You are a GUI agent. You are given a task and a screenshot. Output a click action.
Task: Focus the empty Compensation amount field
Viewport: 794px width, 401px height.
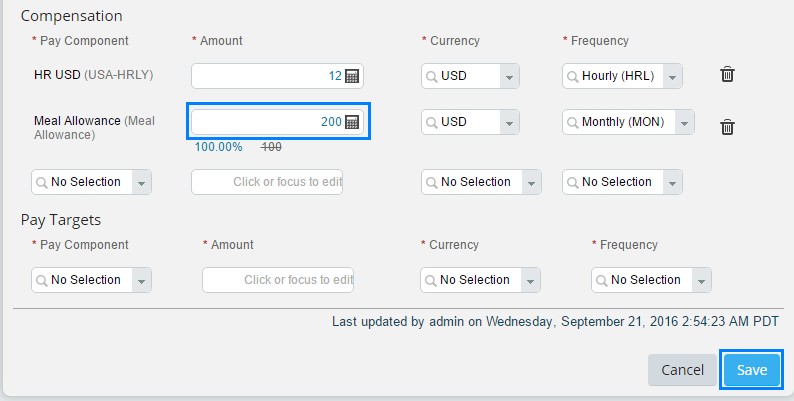point(267,182)
